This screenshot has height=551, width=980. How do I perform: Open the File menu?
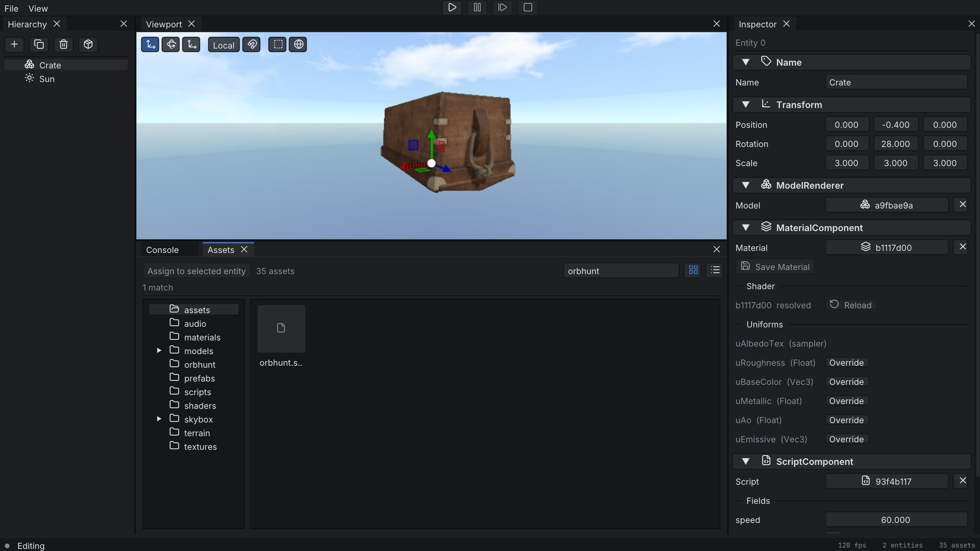(x=11, y=8)
